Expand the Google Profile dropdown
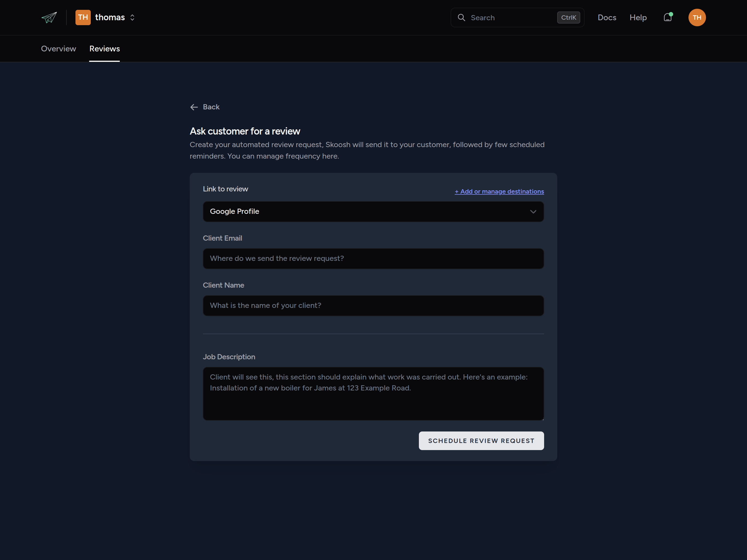 coord(373,211)
